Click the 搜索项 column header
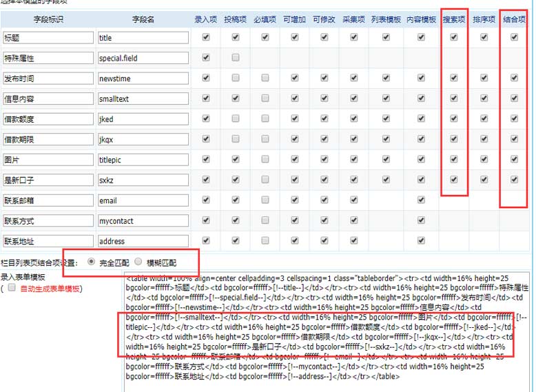Screen dimensions: 536x392 coord(453,19)
